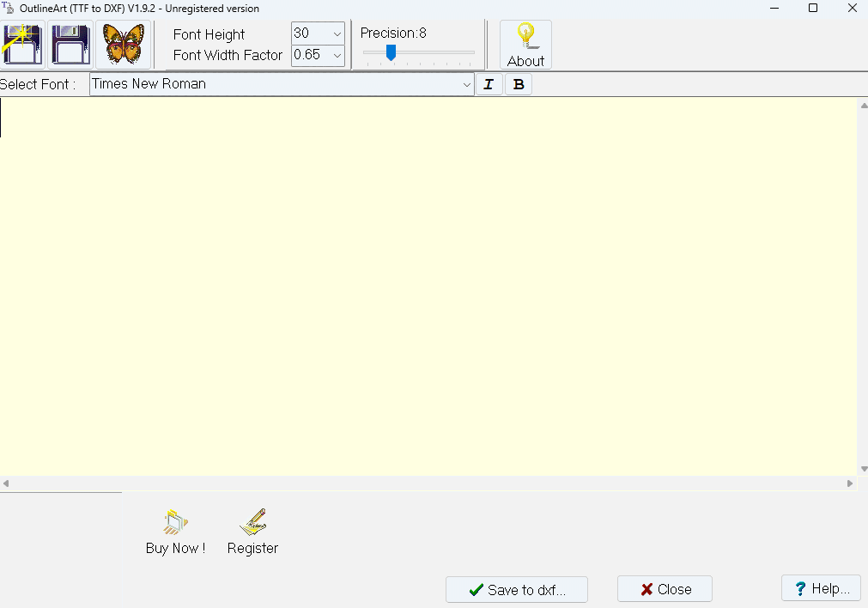
Task: Click the Font Height label
Action: (209, 34)
